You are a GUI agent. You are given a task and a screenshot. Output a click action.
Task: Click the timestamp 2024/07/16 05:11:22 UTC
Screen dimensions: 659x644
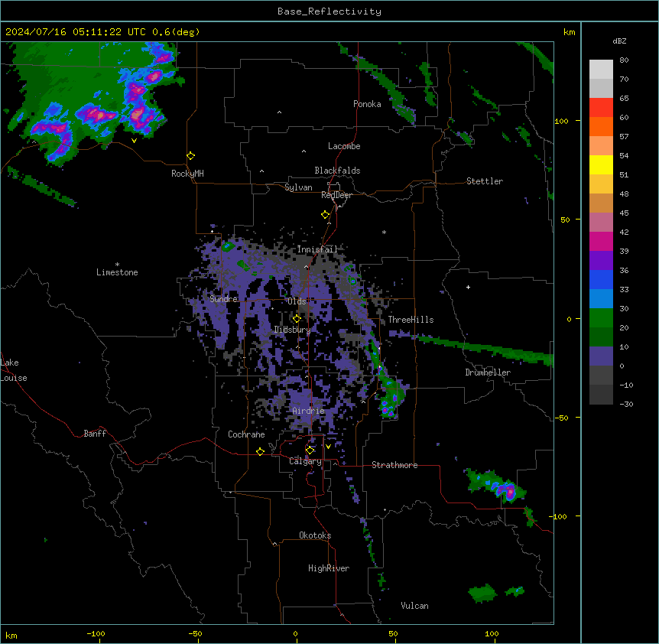[x=75, y=32]
